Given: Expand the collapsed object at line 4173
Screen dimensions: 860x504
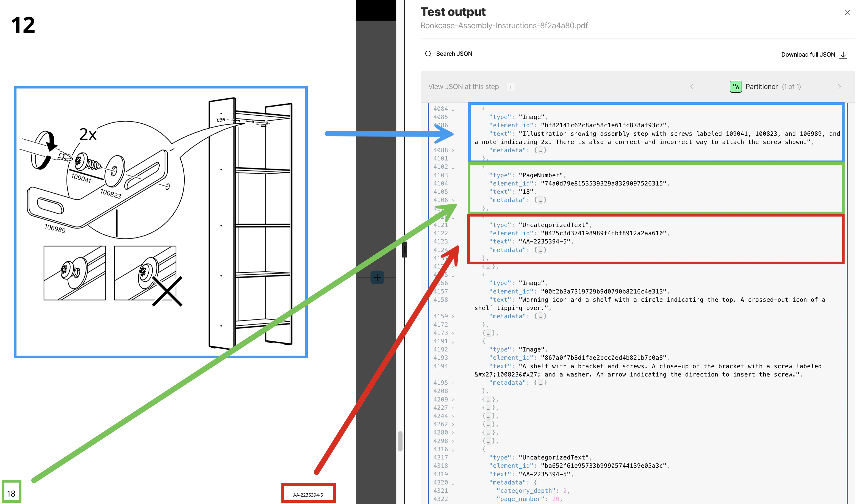Looking at the screenshot, I should coord(453,333).
